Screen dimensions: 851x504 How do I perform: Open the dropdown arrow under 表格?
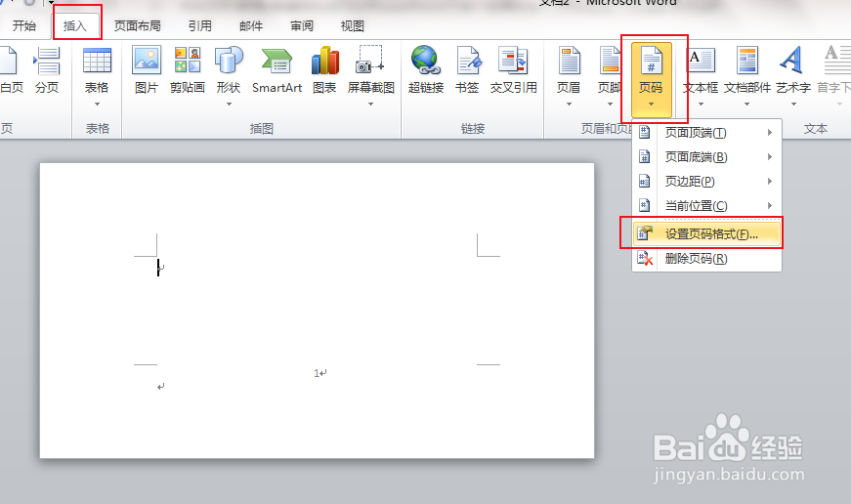point(97,104)
